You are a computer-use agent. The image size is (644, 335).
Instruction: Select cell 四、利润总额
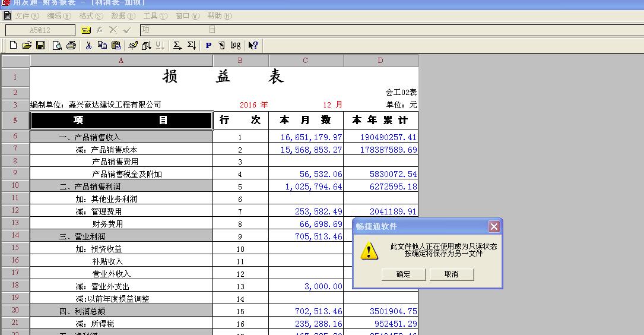point(121,311)
